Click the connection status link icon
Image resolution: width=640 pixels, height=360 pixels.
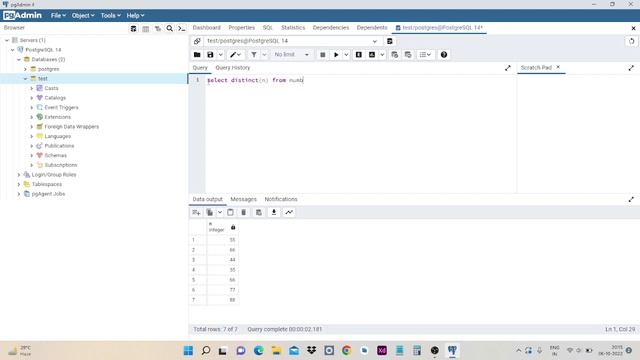click(x=197, y=41)
